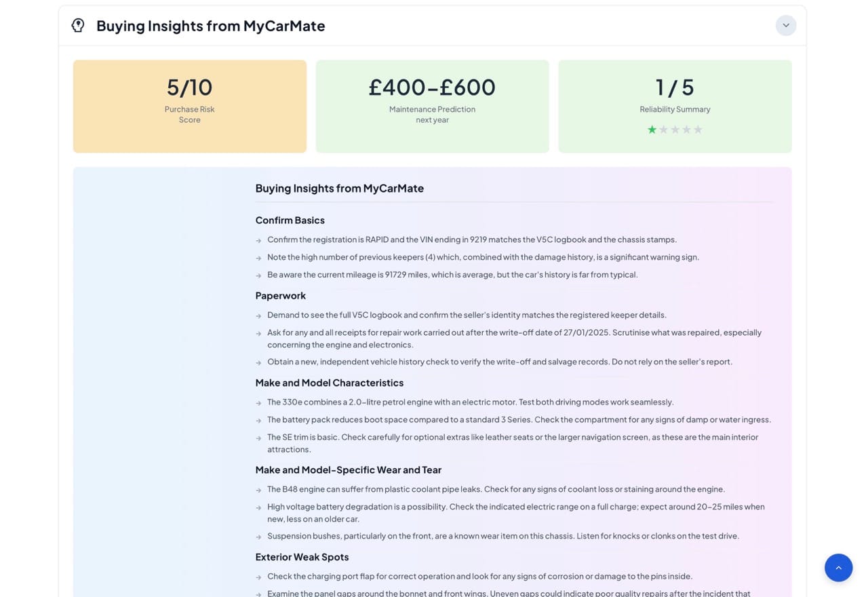This screenshot has width=868, height=597.
Task: Click the panel title 'Buying Insights from MyCarMate'
Action: pos(210,26)
